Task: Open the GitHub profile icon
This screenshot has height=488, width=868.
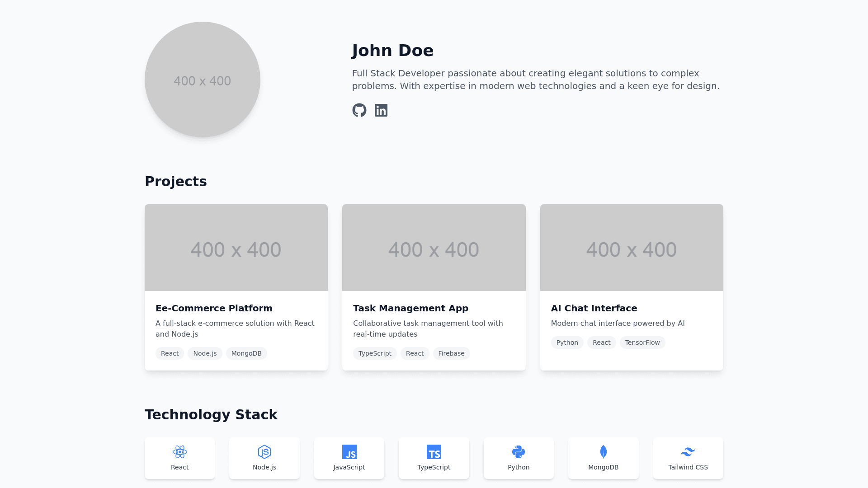Action: 359,110
